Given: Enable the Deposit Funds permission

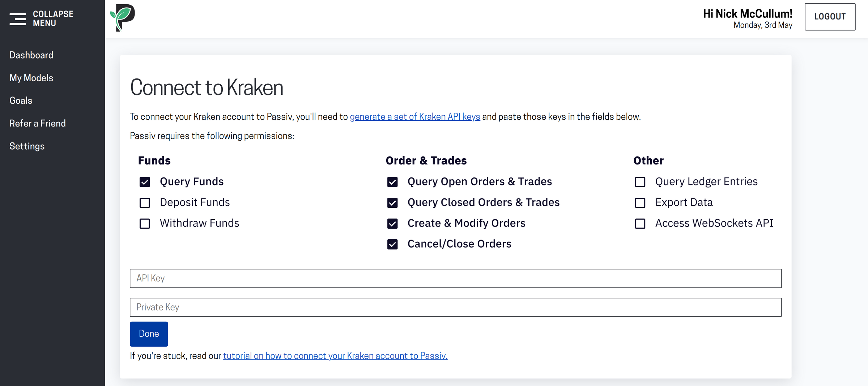Looking at the screenshot, I should [145, 203].
